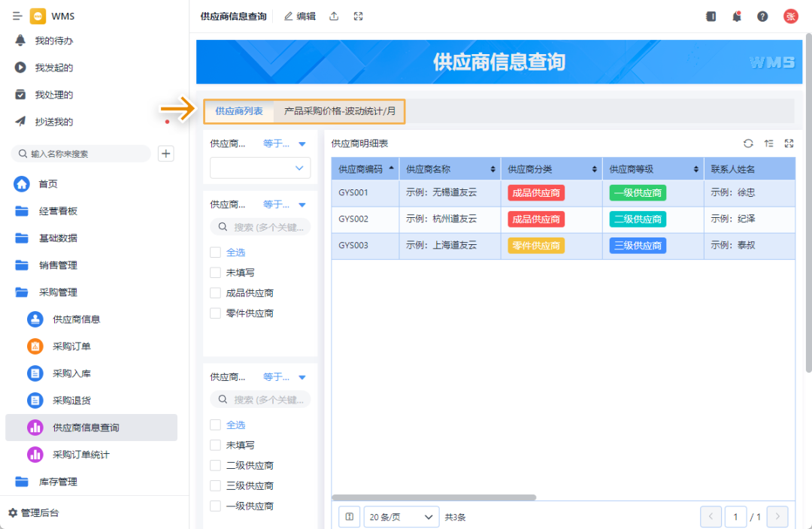Check the 二级供应商 filter option
This screenshot has width=812, height=529.
(x=216, y=465)
